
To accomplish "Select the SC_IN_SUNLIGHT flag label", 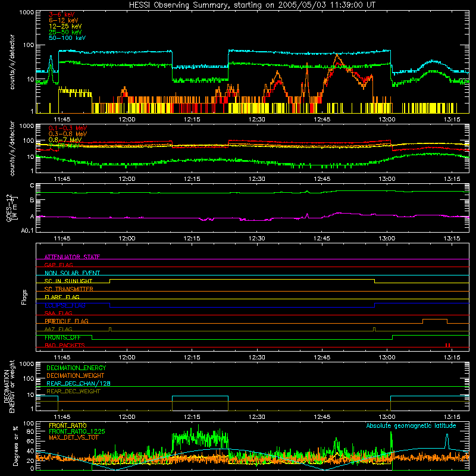I will (68, 281).
